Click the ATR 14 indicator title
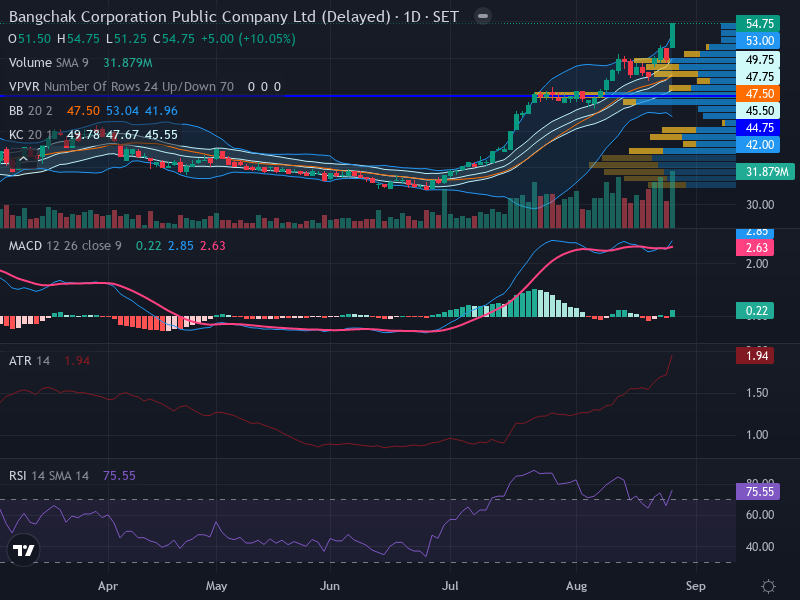The width and height of the screenshot is (800, 600). [29, 361]
